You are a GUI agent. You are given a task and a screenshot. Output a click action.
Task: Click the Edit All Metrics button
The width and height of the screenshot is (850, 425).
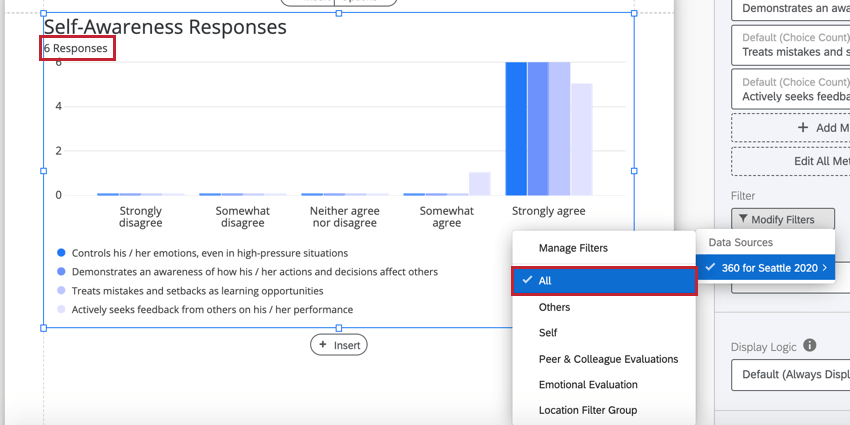(790, 162)
